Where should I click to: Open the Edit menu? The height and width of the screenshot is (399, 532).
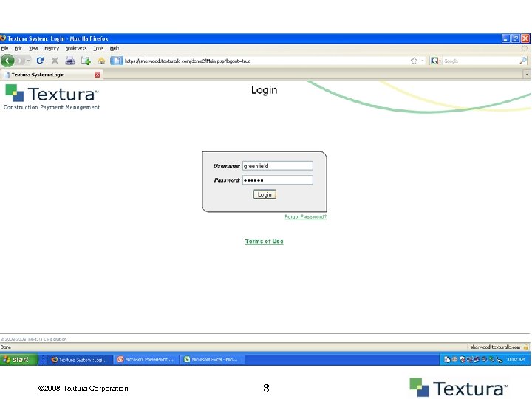tap(18, 48)
